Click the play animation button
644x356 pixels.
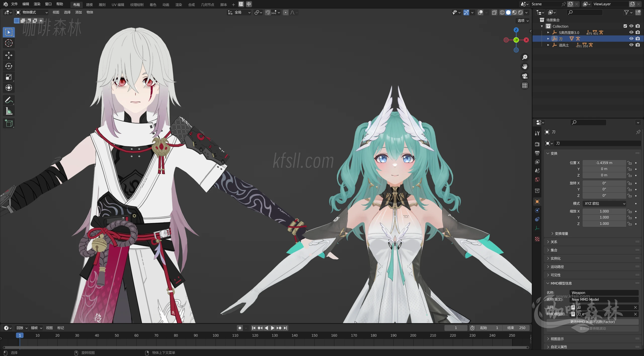pos(272,328)
